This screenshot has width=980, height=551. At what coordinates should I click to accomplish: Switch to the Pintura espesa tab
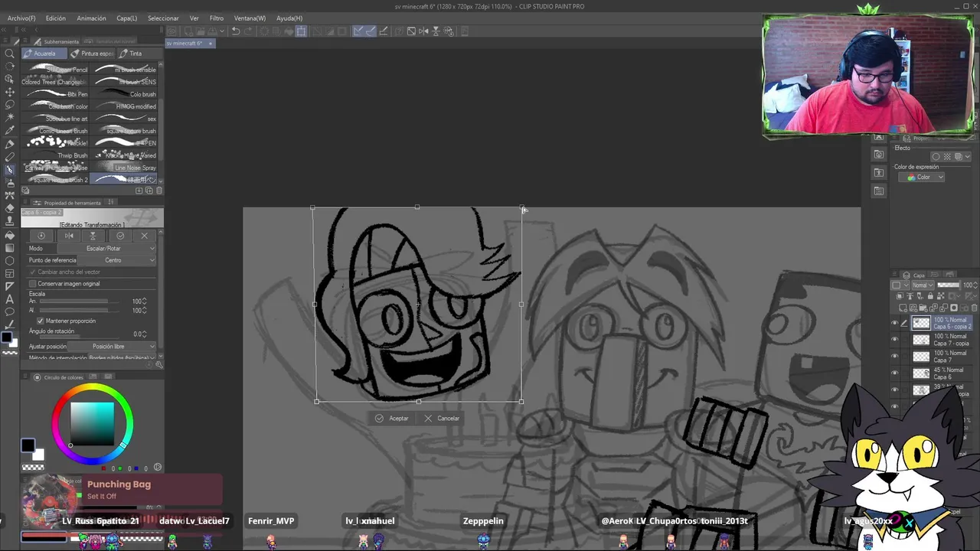[92, 54]
